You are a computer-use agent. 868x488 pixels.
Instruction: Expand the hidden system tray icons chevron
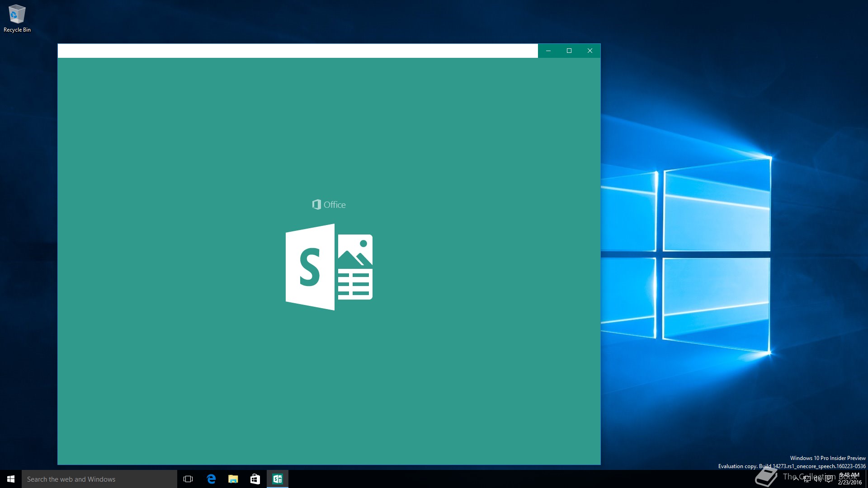coord(796,479)
